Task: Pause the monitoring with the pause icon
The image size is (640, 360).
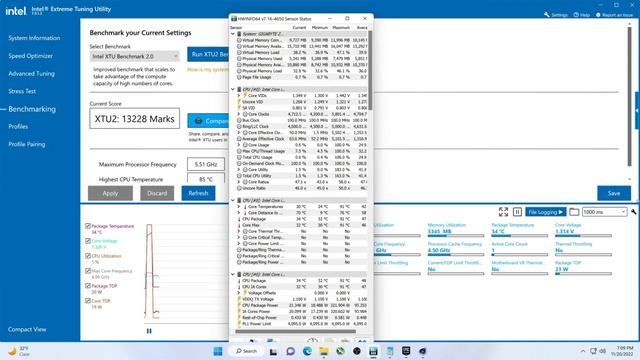Action: (517, 212)
